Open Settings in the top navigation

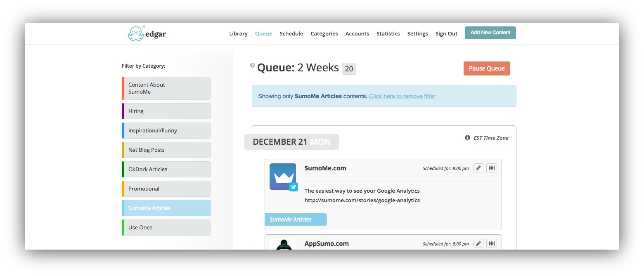[417, 34]
